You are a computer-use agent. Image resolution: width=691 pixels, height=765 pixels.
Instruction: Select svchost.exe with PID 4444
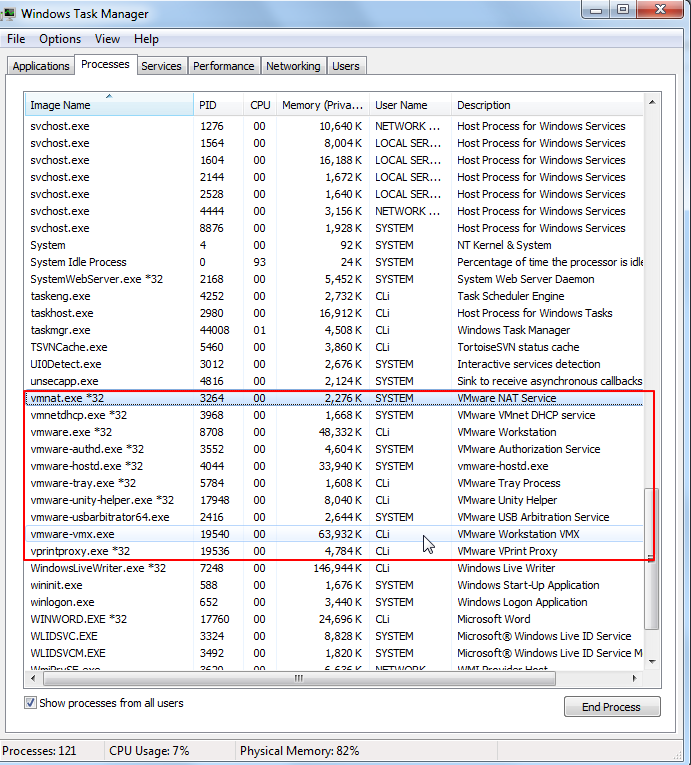[334, 211]
